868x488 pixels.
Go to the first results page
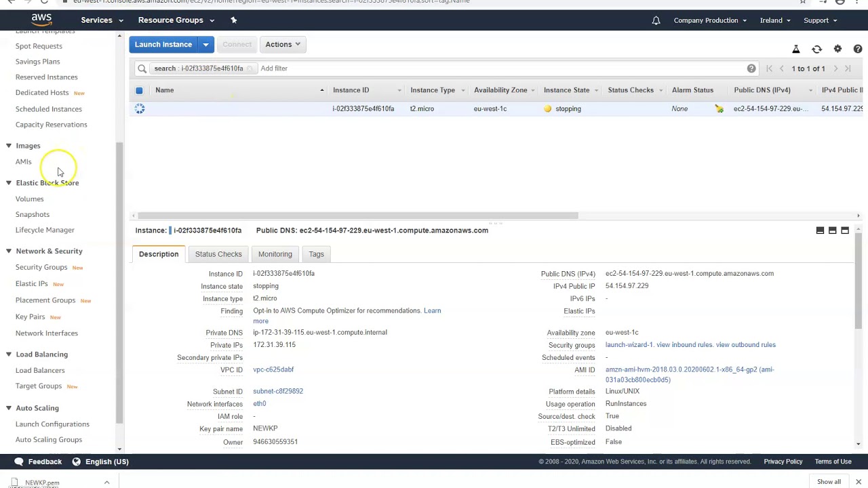[x=769, y=68]
